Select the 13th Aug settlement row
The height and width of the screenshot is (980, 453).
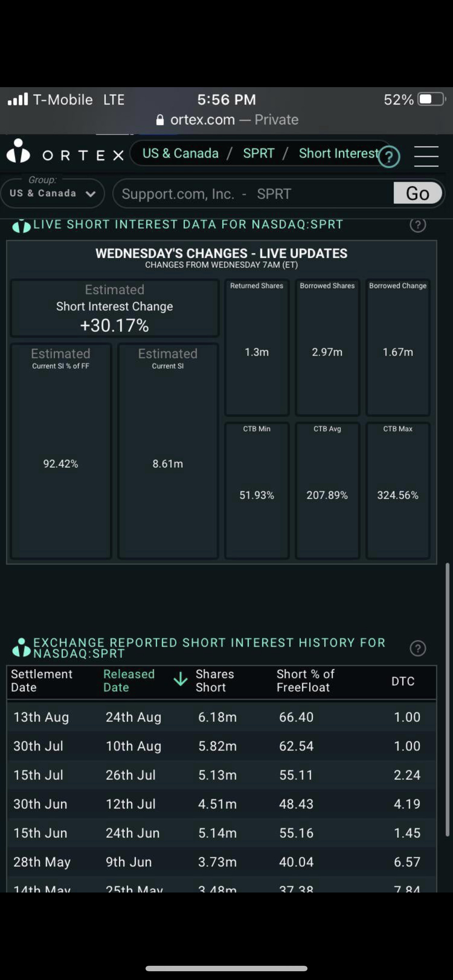(x=221, y=717)
